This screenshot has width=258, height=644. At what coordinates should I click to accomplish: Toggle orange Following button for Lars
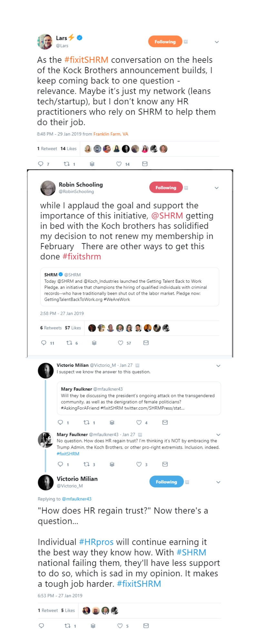(165, 42)
